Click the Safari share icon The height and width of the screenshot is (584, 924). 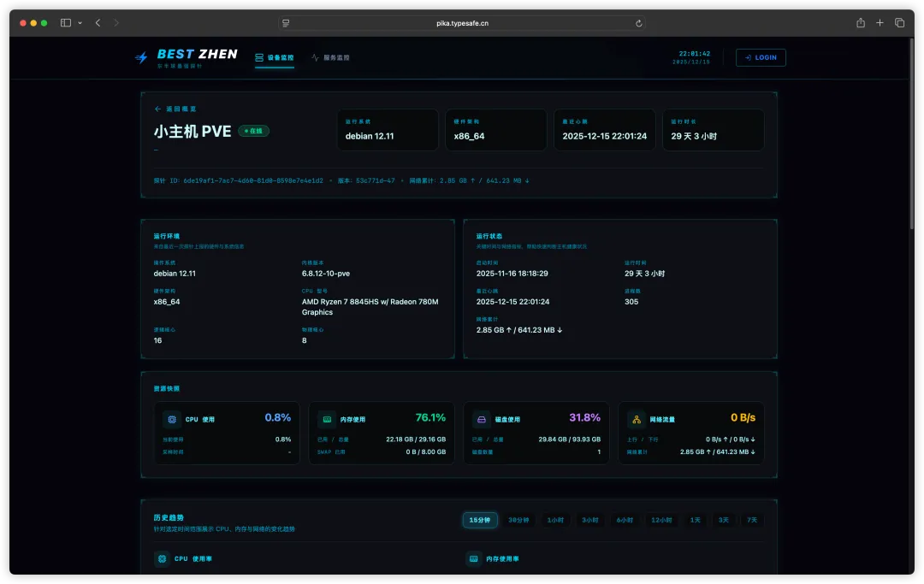point(861,23)
